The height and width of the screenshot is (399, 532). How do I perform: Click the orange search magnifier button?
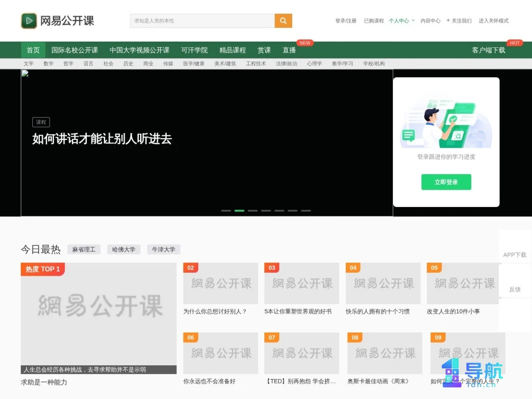(283, 21)
